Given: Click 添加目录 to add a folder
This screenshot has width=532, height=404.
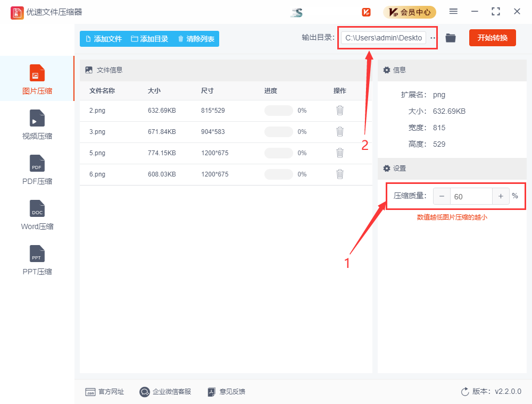Looking at the screenshot, I should pyautogui.click(x=149, y=39).
